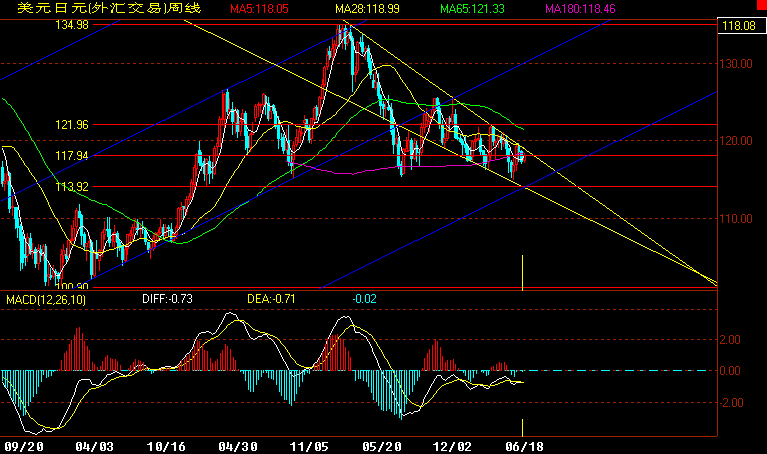Select the 06/18 date marker
767x454 pixels.
pyautogui.click(x=522, y=446)
